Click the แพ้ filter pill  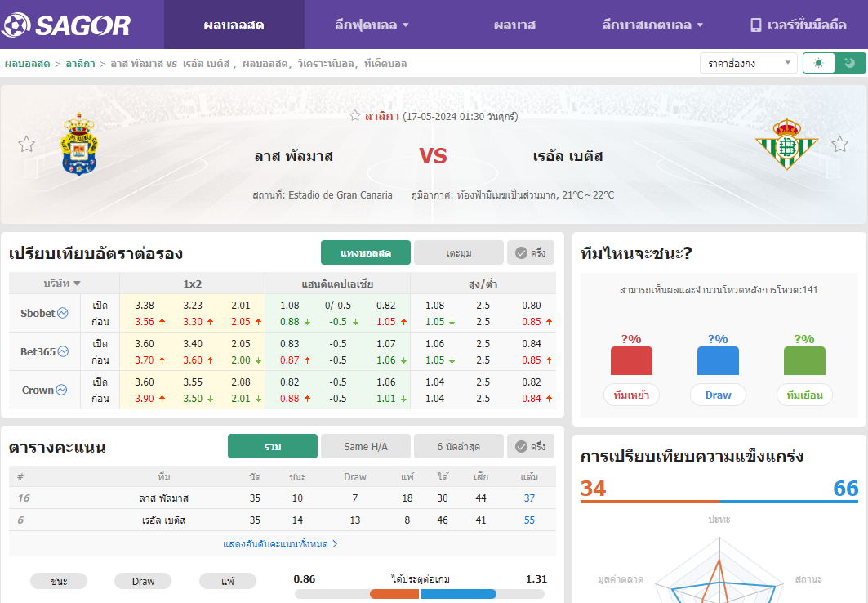click(x=228, y=582)
